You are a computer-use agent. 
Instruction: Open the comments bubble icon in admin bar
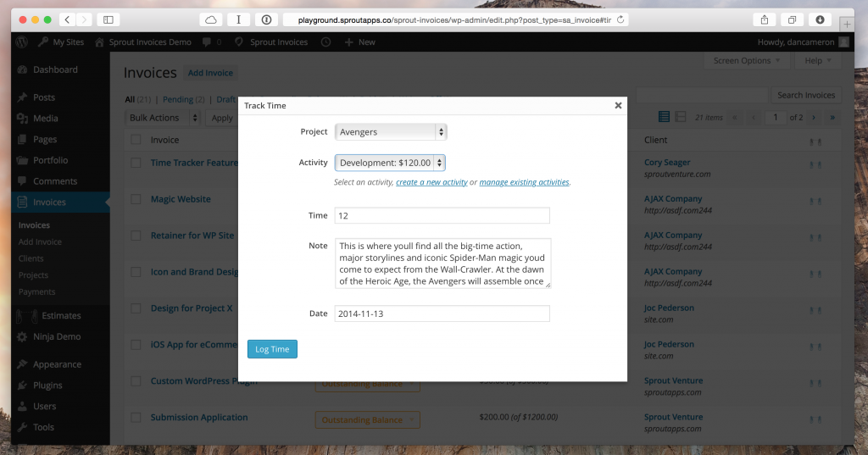pyautogui.click(x=207, y=42)
